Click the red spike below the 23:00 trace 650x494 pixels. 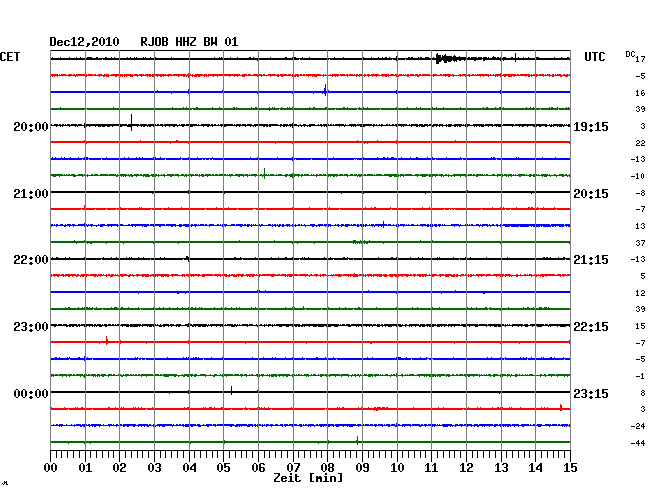[x=107, y=341]
